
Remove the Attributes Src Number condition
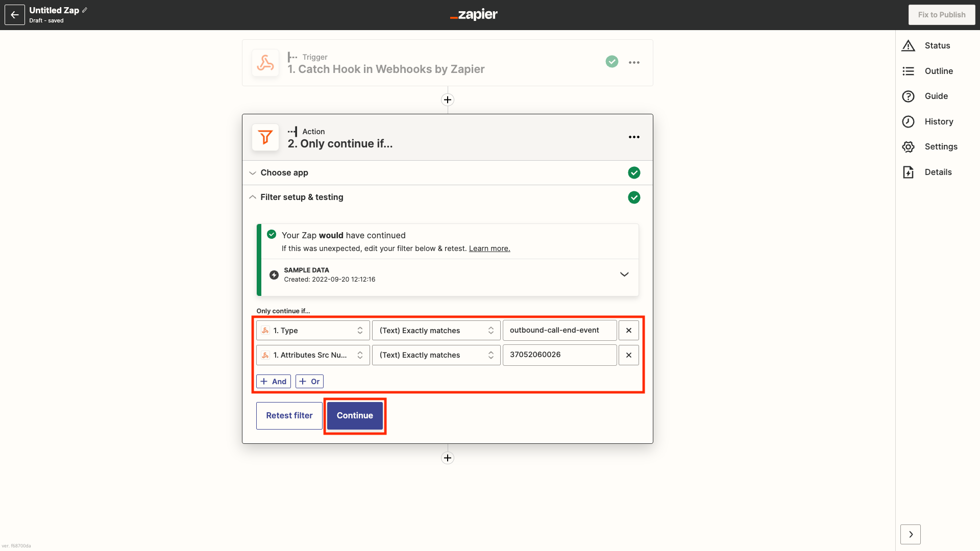tap(629, 355)
